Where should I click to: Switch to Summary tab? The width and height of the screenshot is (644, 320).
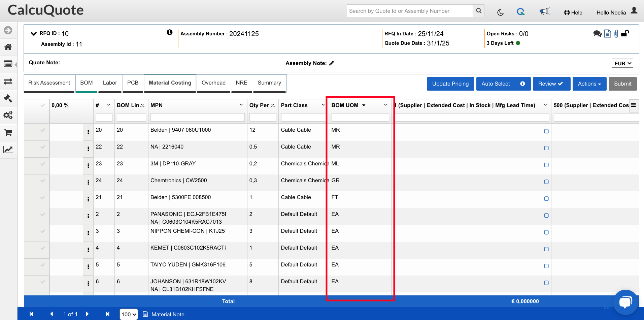(x=269, y=83)
